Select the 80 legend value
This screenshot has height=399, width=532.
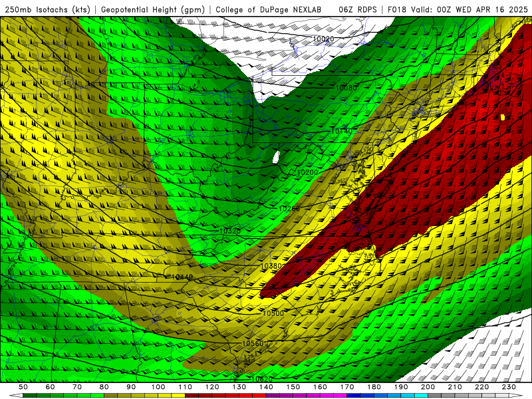coord(104,387)
